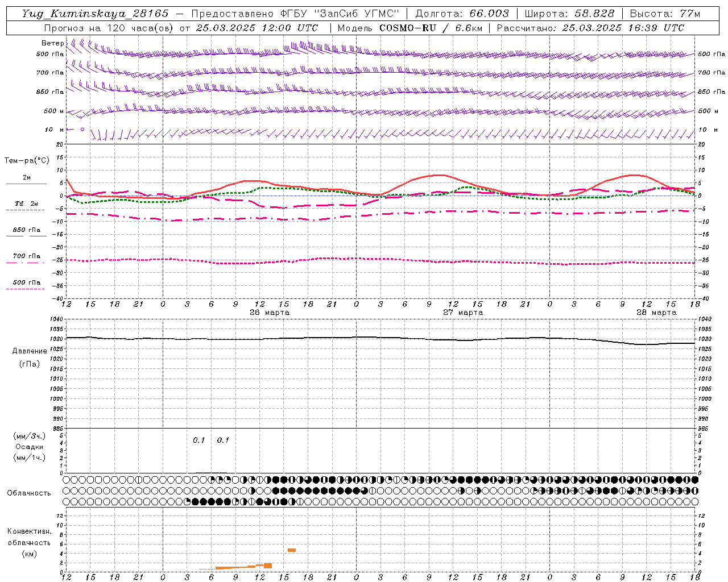Click the "(мм/3ч.)" precipitation unit label

pyautogui.click(x=30, y=436)
